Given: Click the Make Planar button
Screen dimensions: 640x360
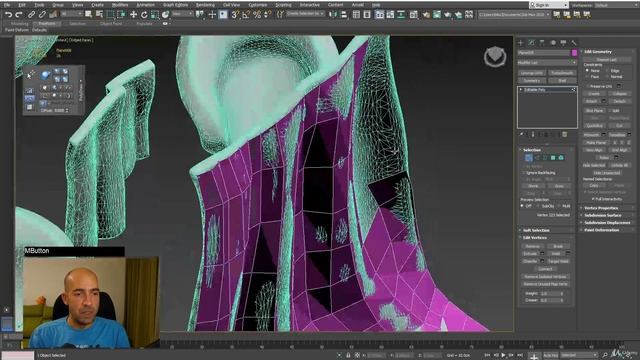Looking at the screenshot, I should click(596, 142).
